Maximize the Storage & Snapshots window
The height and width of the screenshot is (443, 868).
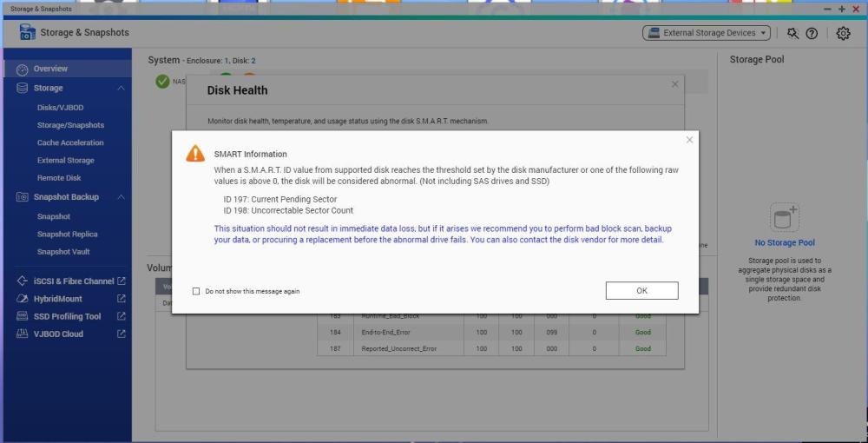click(x=842, y=9)
